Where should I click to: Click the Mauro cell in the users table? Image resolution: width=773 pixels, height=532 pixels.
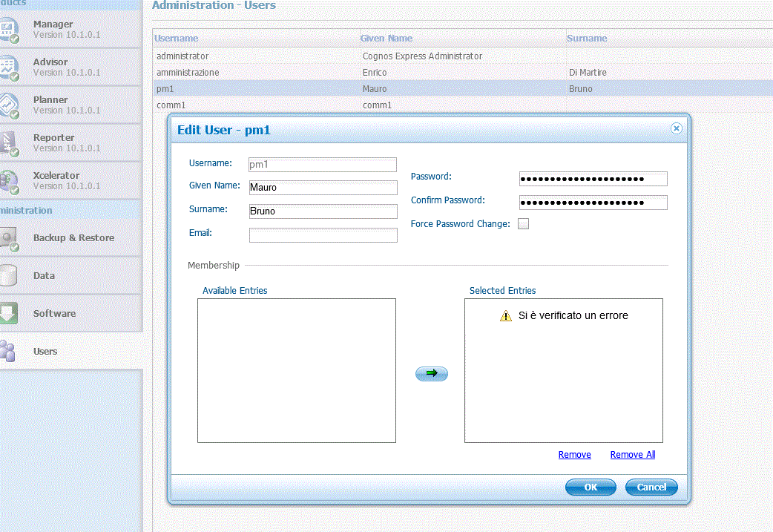(375, 89)
